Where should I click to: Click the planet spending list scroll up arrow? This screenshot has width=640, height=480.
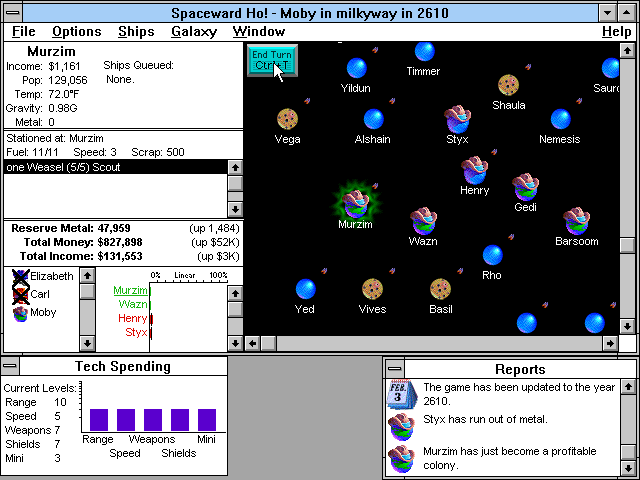[235, 293]
